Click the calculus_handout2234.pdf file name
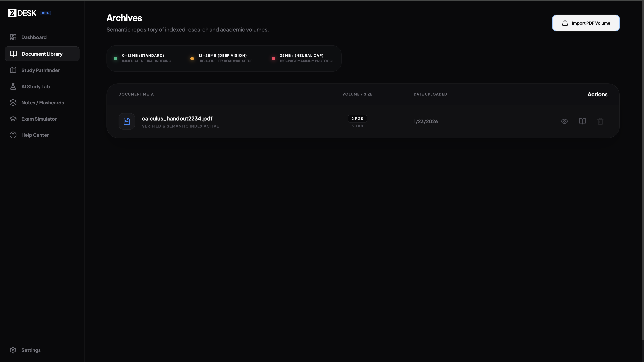Viewport: 644px width, 362px height. (177, 119)
